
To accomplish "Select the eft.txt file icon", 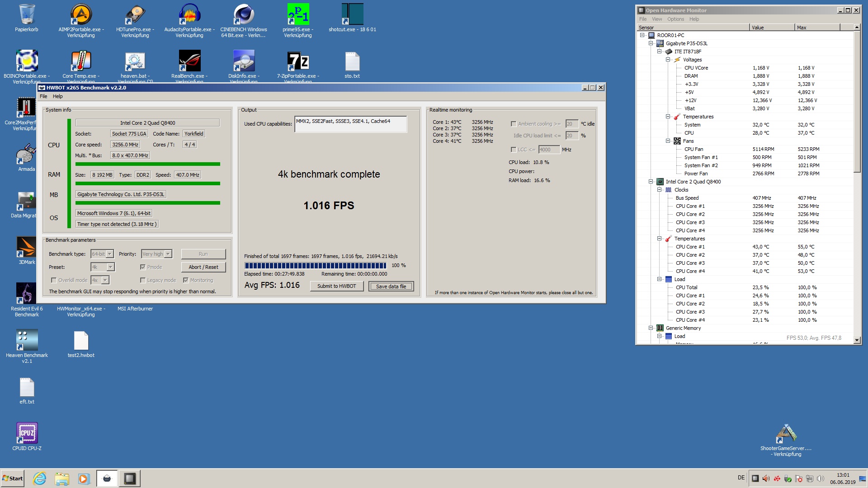I will point(27,387).
